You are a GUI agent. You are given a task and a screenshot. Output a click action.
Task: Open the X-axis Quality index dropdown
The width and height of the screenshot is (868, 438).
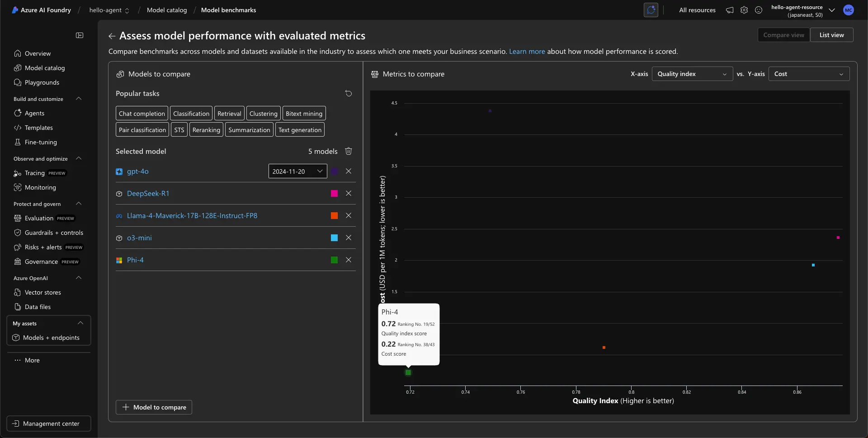coord(692,74)
